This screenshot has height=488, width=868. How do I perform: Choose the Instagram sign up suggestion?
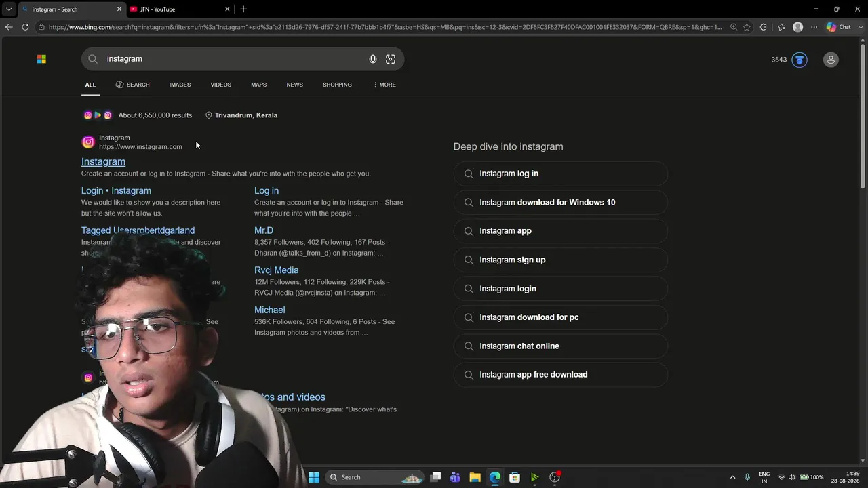(561, 260)
